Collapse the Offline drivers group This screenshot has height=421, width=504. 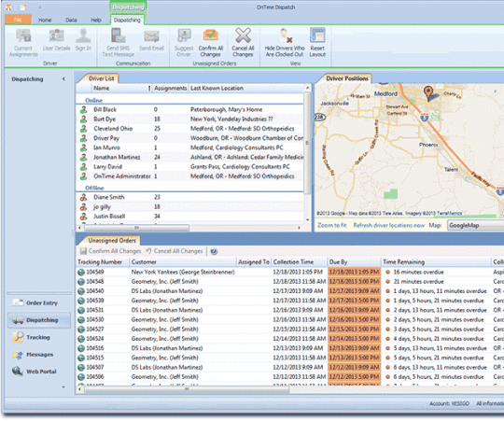click(94, 188)
